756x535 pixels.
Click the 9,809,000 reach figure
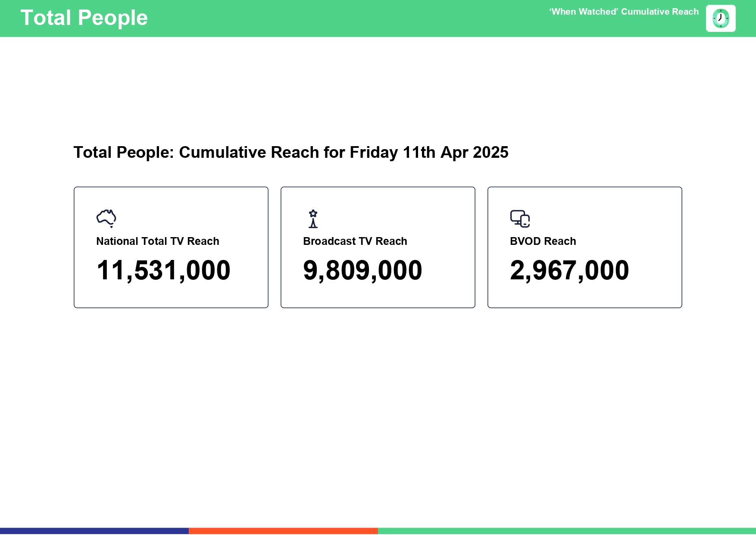tap(362, 271)
